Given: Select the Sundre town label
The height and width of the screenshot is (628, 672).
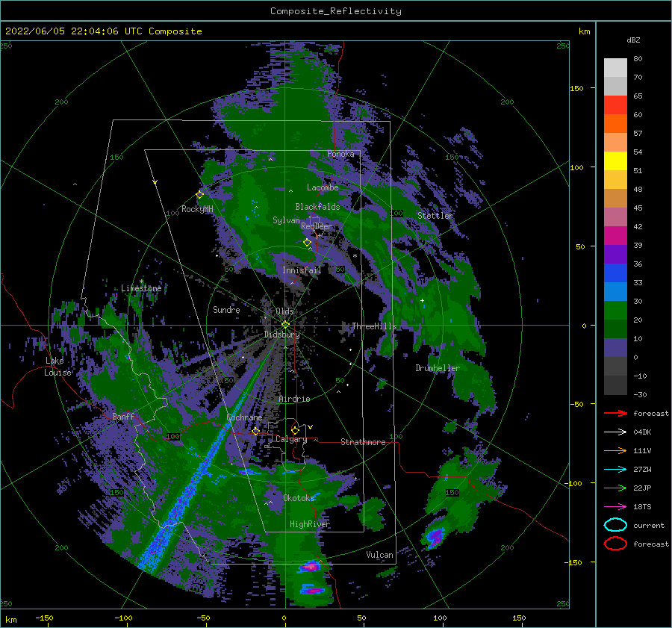Looking at the screenshot, I should point(226,310).
